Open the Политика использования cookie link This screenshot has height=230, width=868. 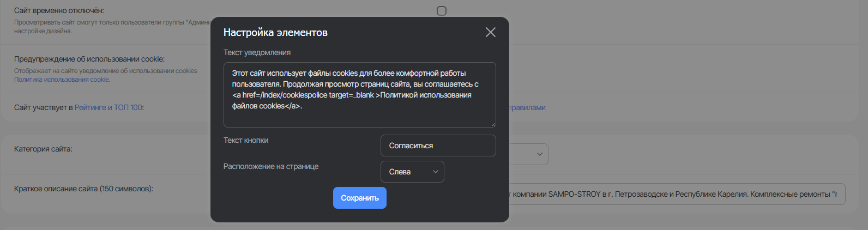click(62, 80)
